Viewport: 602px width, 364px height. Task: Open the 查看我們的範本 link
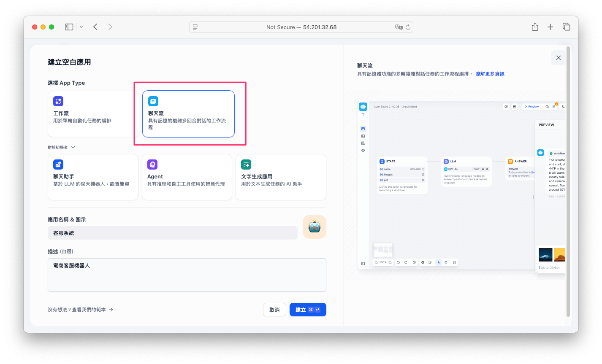click(80, 310)
